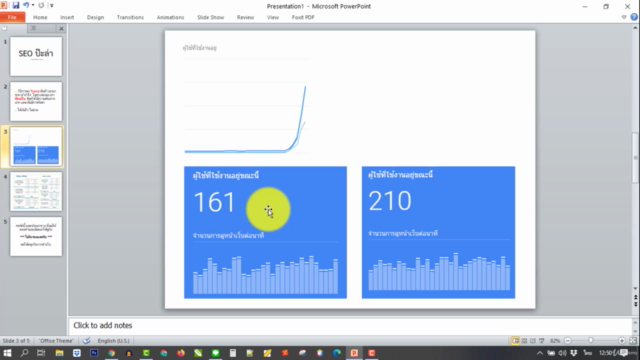
Task: Fit slide to current window
Action: [x=633, y=340]
